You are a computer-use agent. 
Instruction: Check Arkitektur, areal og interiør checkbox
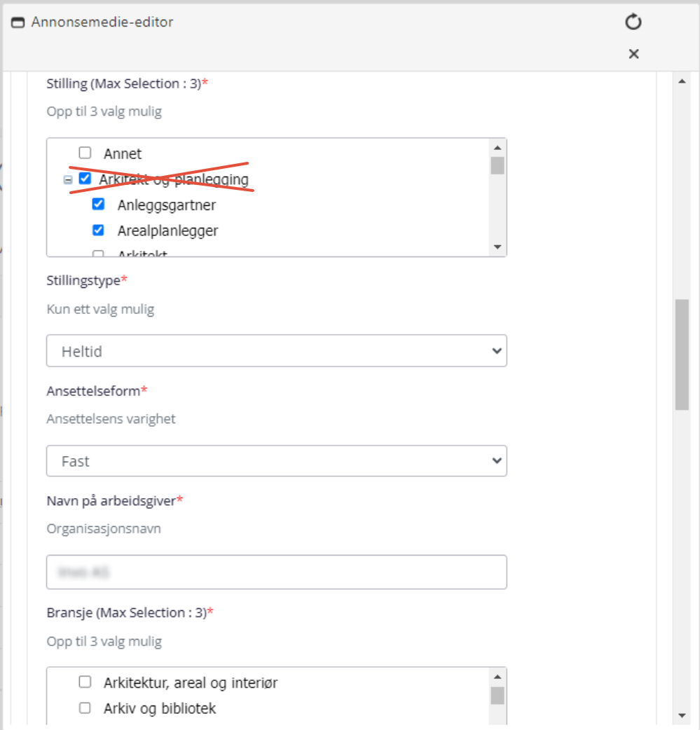point(85,682)
